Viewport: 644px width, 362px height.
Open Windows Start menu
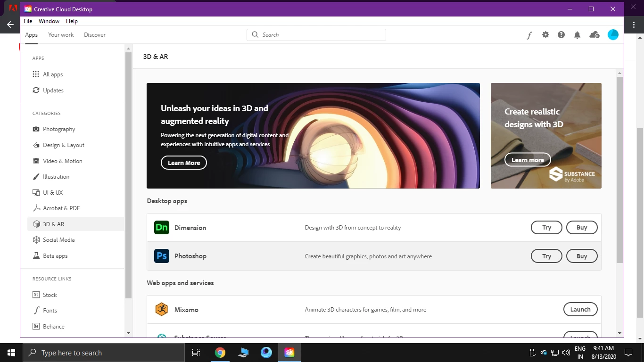11,353
